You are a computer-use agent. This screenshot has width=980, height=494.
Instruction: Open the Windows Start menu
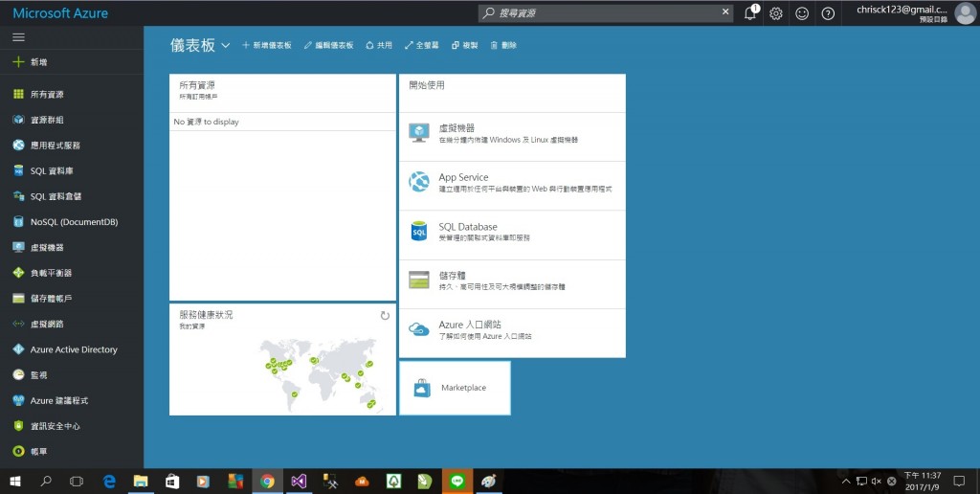coord(15,482)
